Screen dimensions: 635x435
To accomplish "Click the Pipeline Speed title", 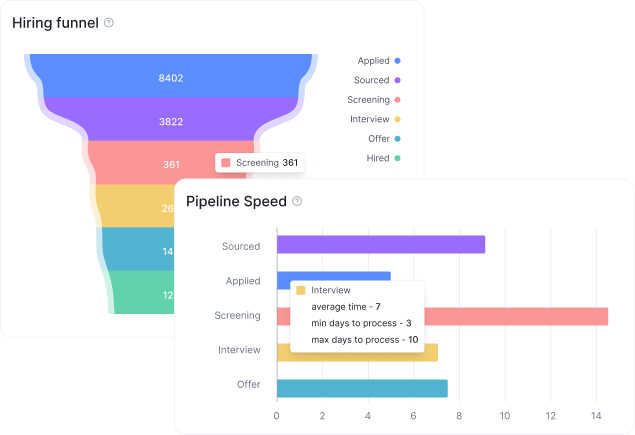I will coord(236,201).
